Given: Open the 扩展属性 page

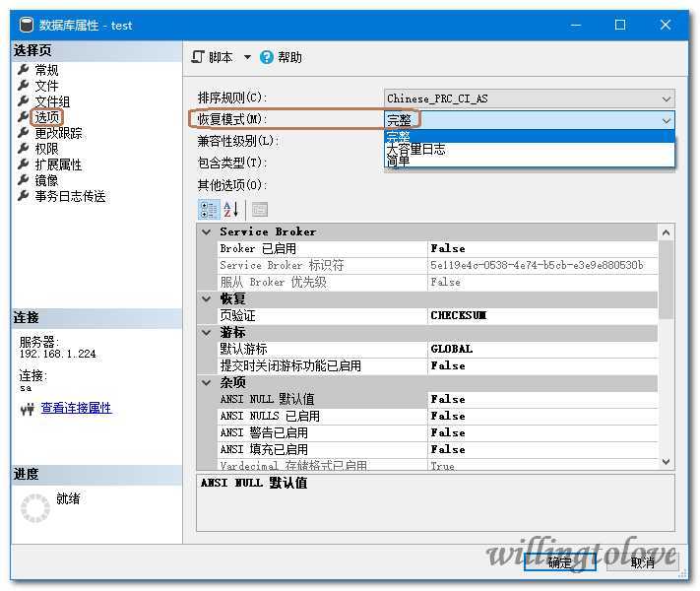Looking at the screenshot, I should click(58, 164).
